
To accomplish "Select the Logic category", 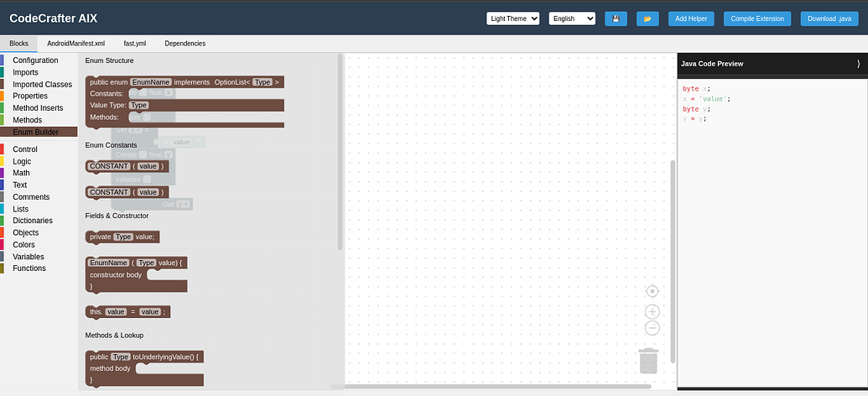I will (39, 161).
